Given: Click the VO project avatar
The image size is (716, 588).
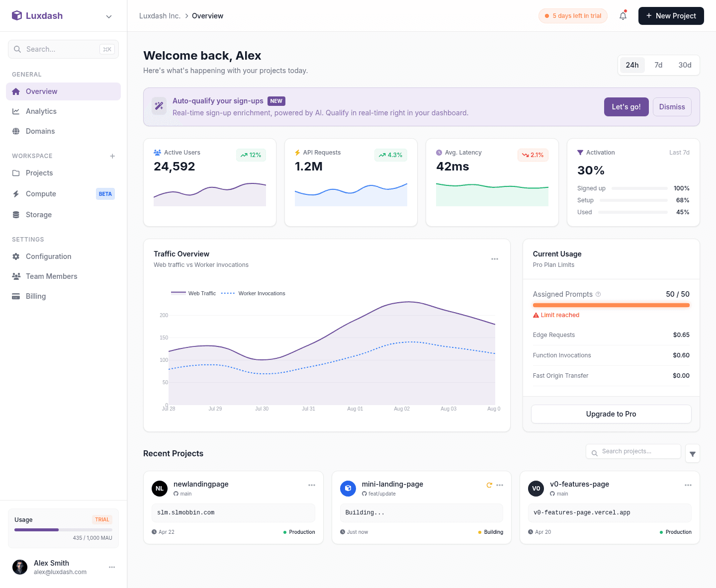Looking at the screenshot, I should tap(536, 489).
